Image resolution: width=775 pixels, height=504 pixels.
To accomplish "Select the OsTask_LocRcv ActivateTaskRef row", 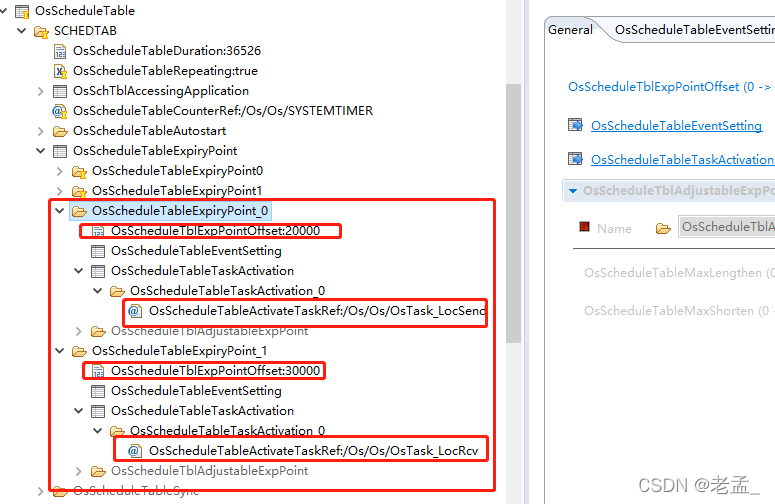I will 313,451.
